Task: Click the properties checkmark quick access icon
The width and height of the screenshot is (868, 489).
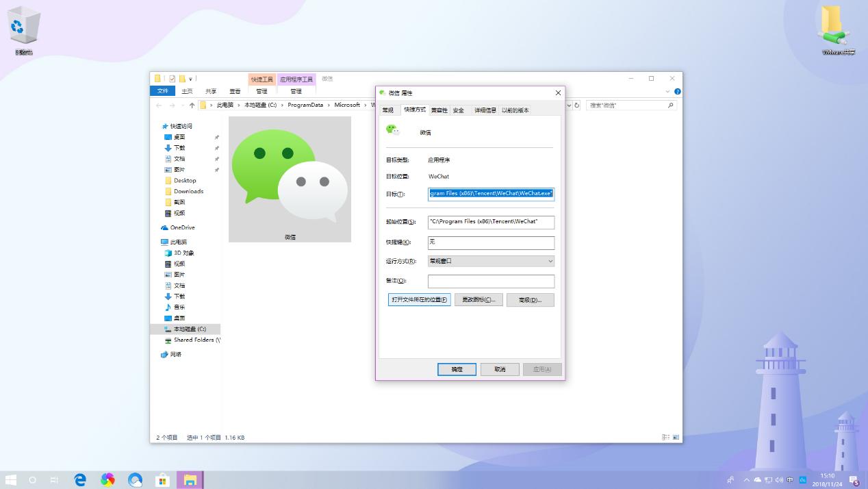Action: (x=172, y=79)
